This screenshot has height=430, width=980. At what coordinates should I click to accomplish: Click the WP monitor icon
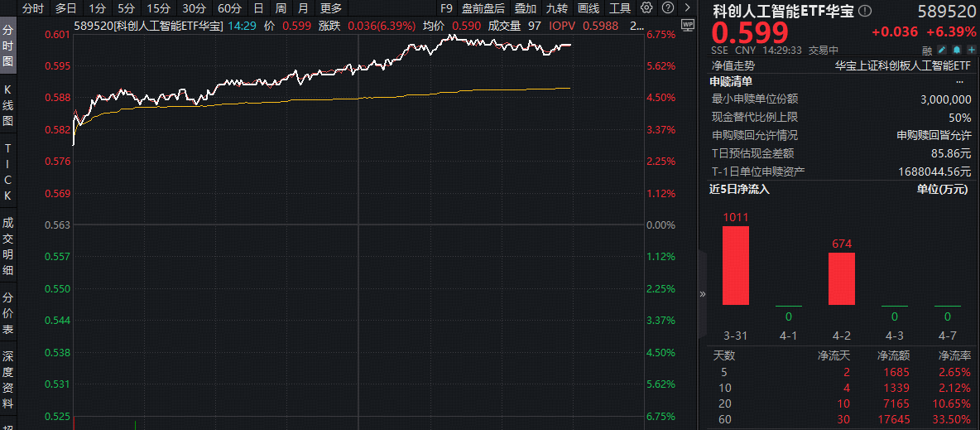pos(685,27)
